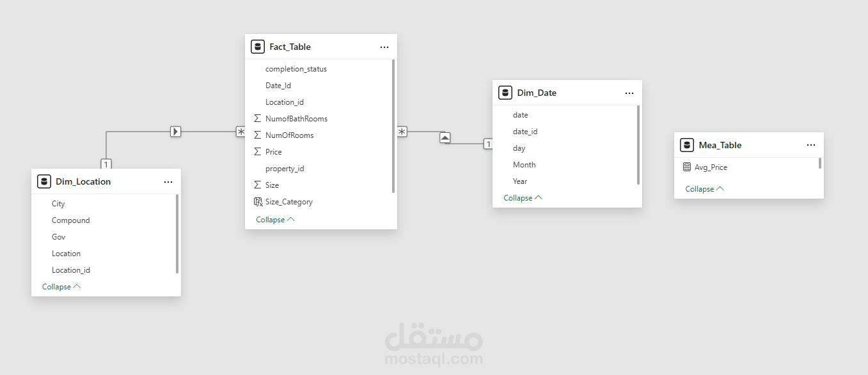Select the Location-to-Fact relationship direction arrow
Screen dimensions: 868x375
176,132
